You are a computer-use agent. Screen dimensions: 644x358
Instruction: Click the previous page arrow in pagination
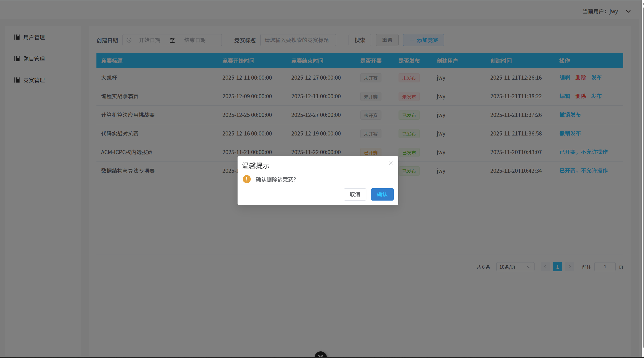click(x=545, y=267)
